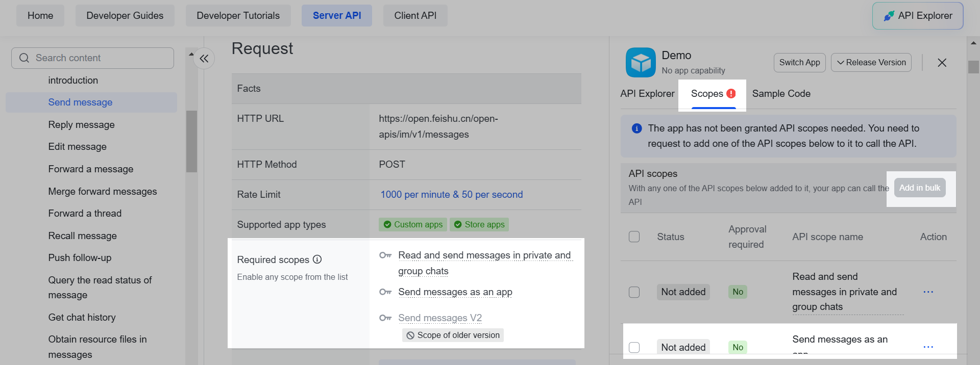Click the Demo app cube icon

pyautogui.click(x=641, y=63)
